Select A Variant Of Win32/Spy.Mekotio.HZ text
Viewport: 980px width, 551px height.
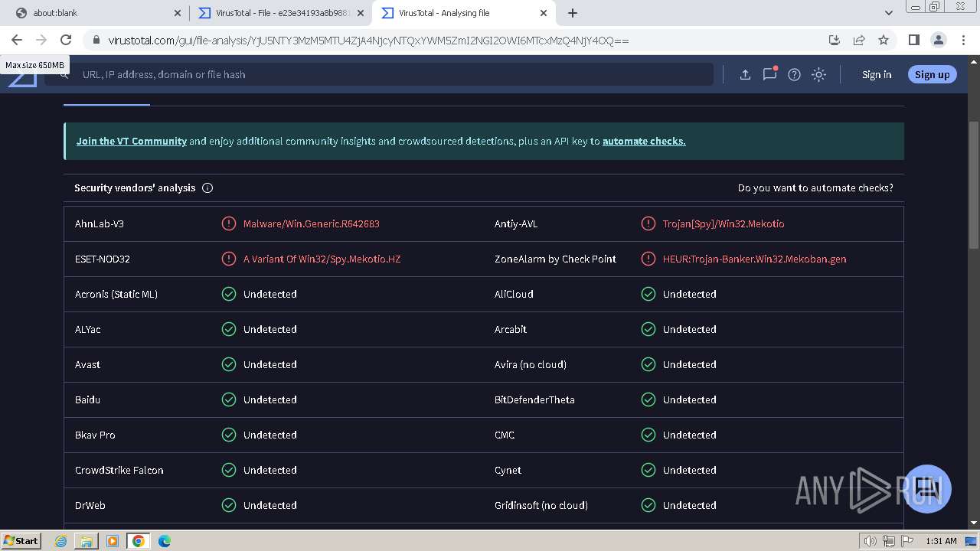coord(322,259)
